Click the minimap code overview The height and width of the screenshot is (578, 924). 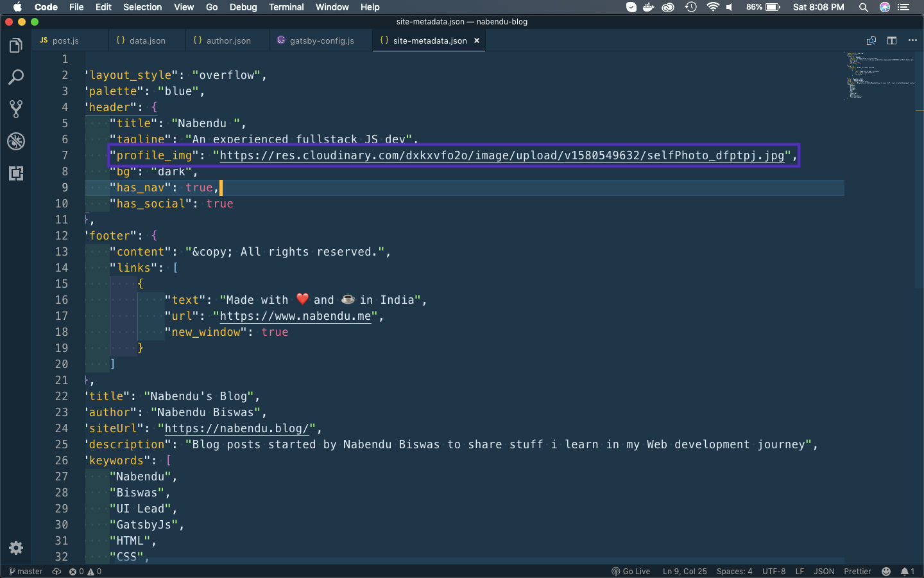880,76
